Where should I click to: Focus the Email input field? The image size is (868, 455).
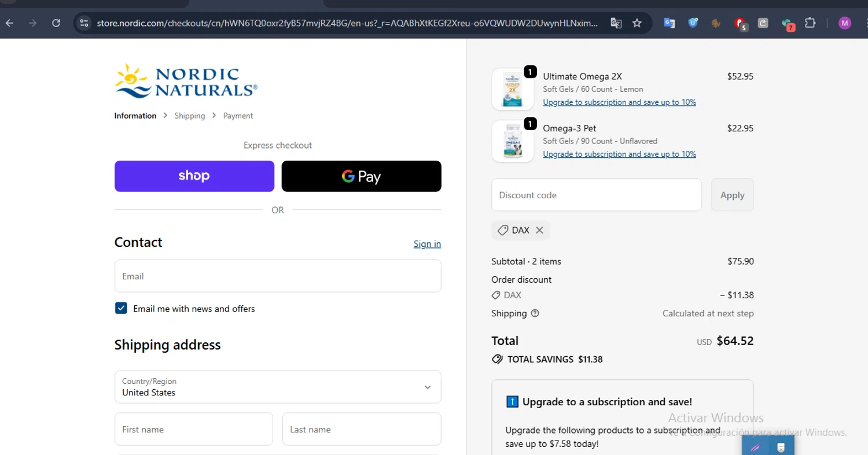tap(278, 276)
